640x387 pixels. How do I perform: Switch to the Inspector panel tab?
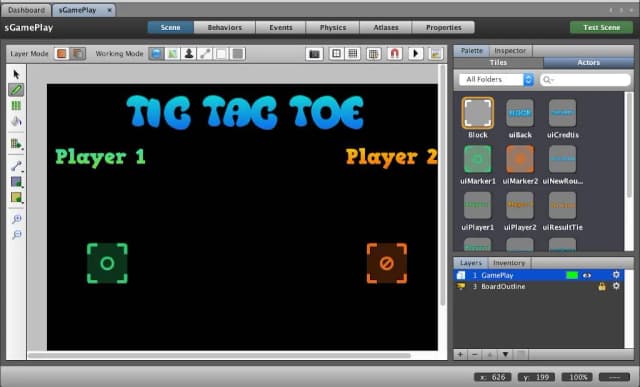pyautogui.click(x=510, y=51)
